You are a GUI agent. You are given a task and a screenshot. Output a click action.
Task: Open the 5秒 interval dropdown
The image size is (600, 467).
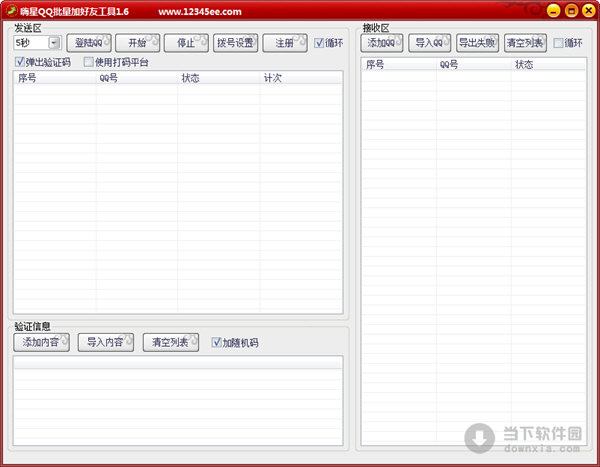click(54, 43)
